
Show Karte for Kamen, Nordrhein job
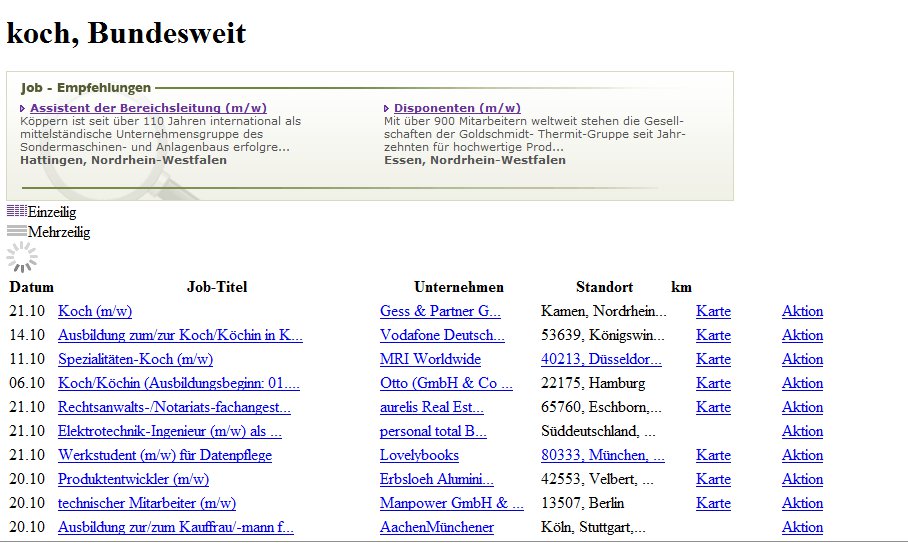point(713,311)
